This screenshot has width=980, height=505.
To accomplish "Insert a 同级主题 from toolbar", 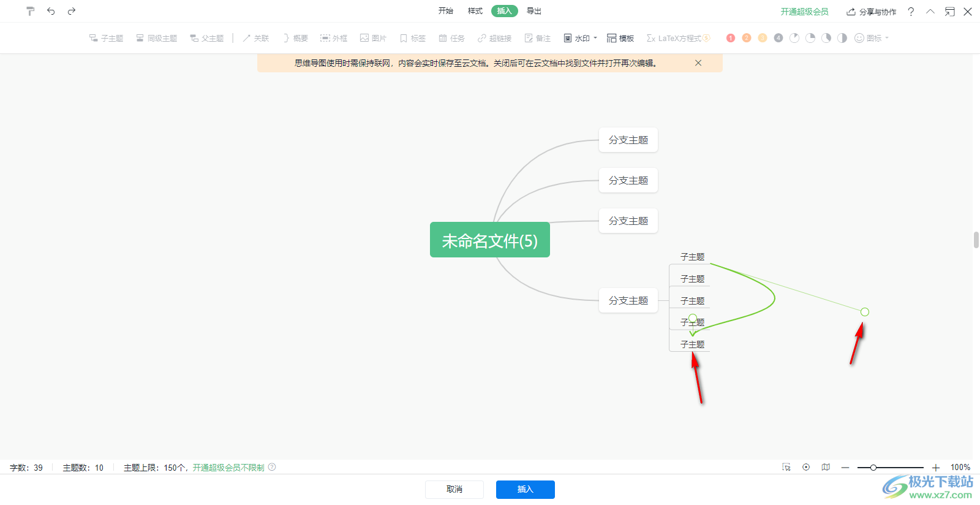I will click(x=156, y=38).
